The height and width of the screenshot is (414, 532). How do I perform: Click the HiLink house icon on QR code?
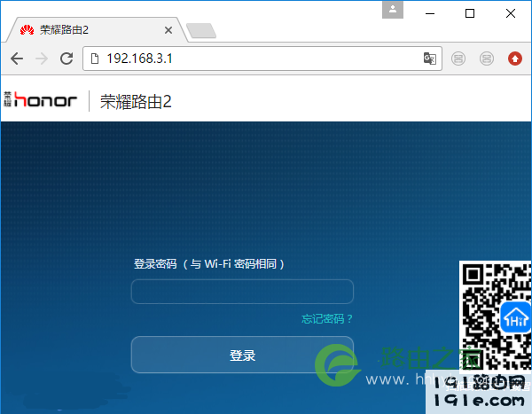tap(516, 317)
